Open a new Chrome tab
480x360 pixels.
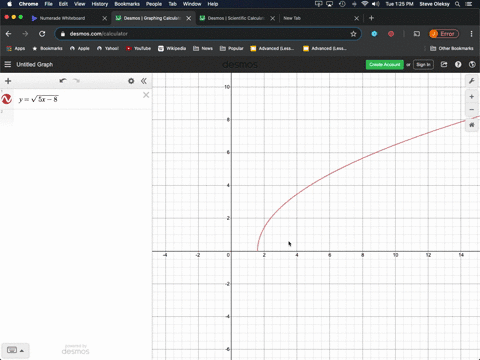tap(371, 18)
